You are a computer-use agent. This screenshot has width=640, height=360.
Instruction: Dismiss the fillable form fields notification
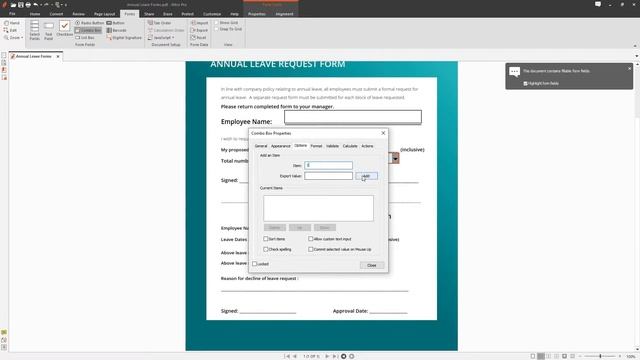[x=629, y=69]
